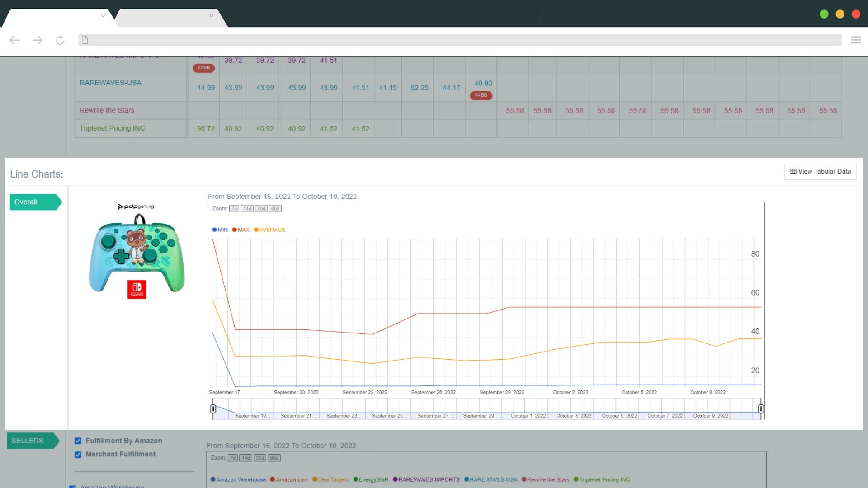Click the October 2, 2022 axis label
This screenshot has height=488, width=868.
pyautogui.click(x=571, y=393)
